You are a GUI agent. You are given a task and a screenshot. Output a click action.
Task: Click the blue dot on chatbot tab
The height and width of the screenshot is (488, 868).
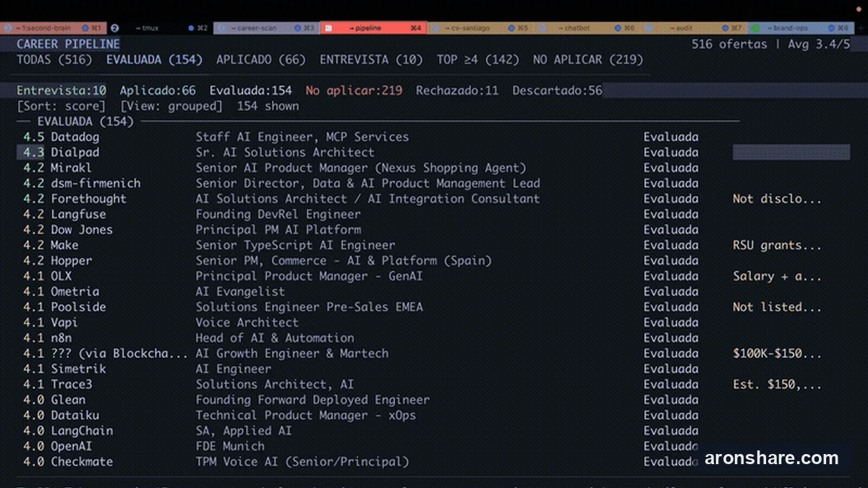[618, 28]
